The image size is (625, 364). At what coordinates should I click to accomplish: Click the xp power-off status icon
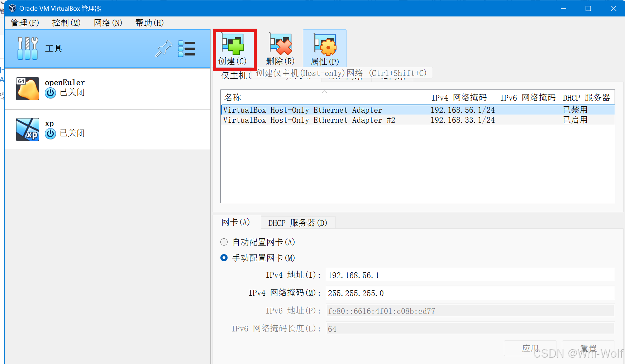click(x=51, y=134)
